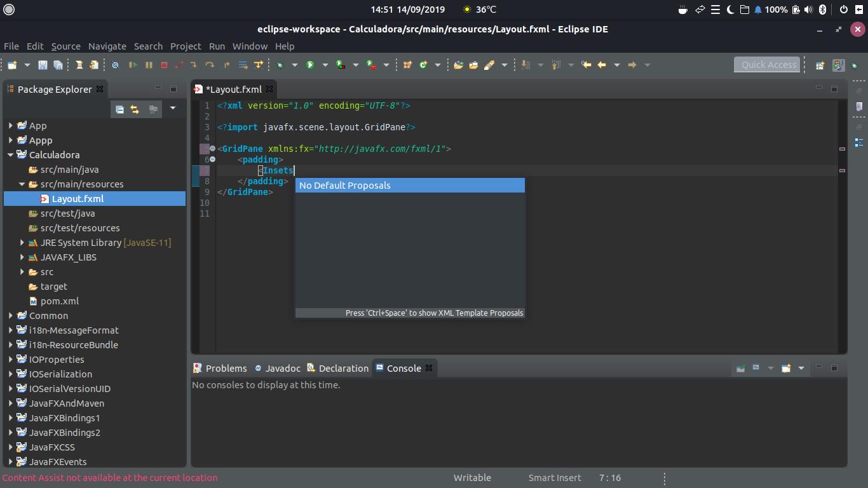Image resolution: width=868 pixels, height=488 pixels.
Task: Click the Open Task folder icon
Action: 473,65
